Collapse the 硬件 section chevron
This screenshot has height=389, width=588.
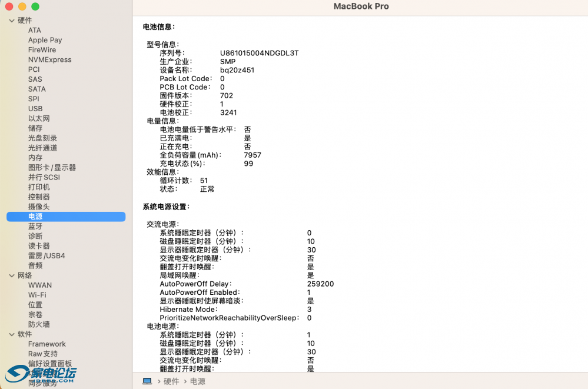(12, 21)
